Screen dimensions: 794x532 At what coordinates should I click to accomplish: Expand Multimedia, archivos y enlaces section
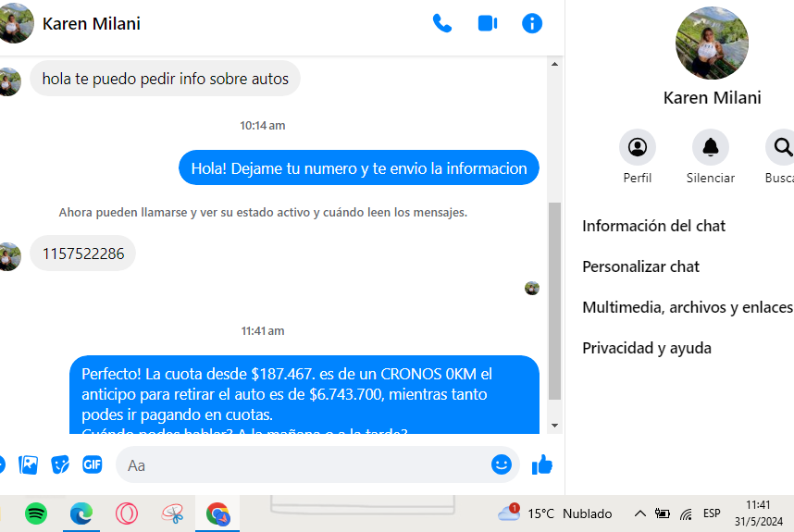pos(689,307)
